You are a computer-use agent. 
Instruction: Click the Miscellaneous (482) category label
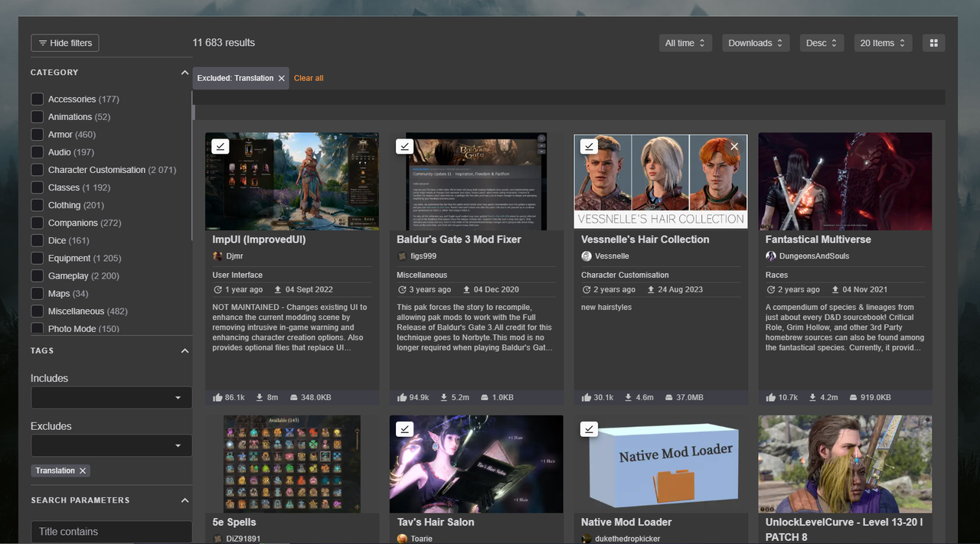pyautogui.click(x=88, y=311)
